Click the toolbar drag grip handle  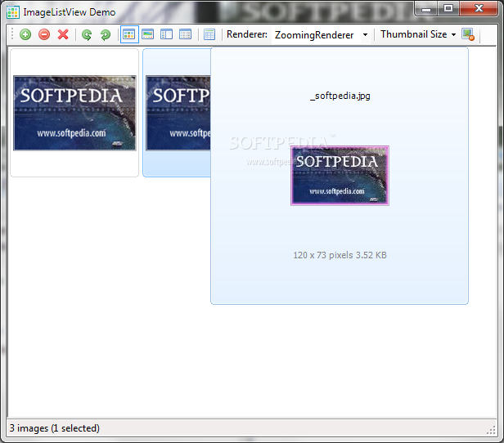click(12, 34)
